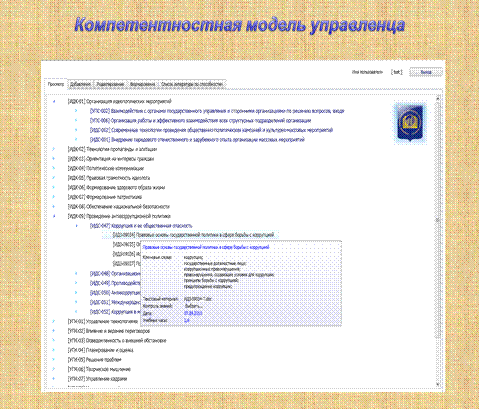This screenshot has height=410, width=480.
Task: Expand the ИДК-03 tree node
Action: pyautogui.click(x=54, y=159)
